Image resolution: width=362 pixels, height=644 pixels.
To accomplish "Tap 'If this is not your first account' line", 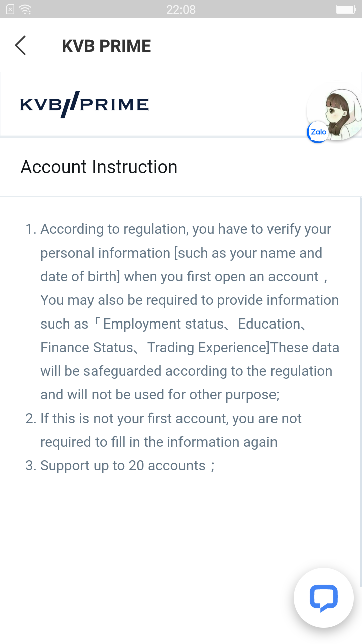I will [x=171, y=418].
